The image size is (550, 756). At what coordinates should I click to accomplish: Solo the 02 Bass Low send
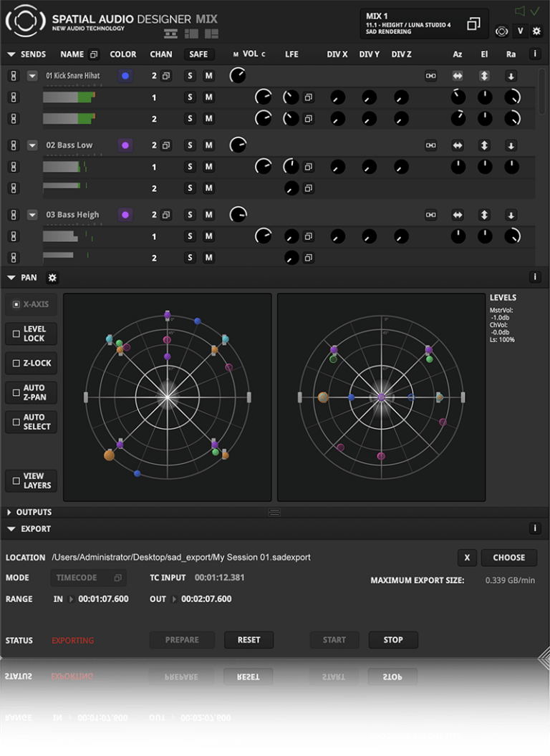190,145
